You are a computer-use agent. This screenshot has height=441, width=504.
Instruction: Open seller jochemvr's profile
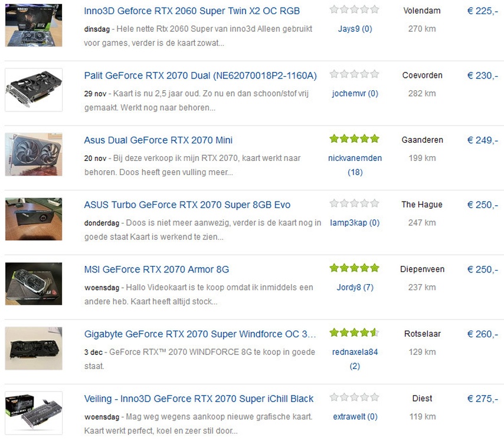click(x=354, y=93)
